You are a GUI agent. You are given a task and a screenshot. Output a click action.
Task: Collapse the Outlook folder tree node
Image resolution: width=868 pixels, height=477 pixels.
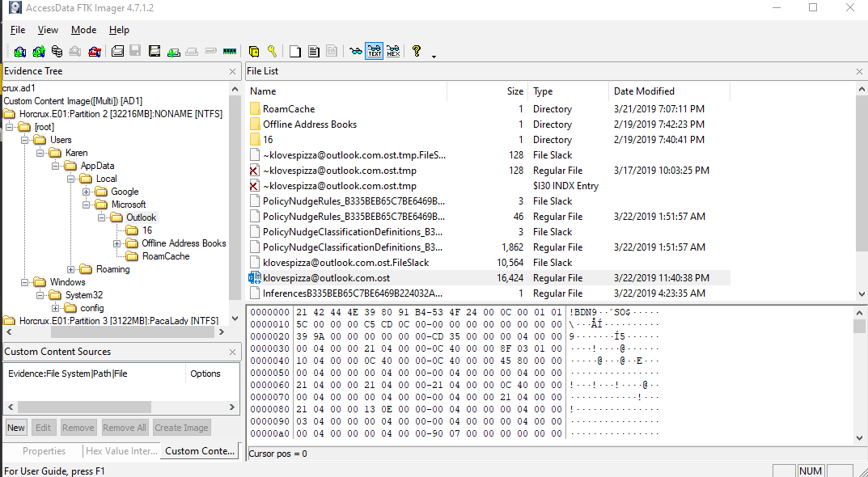click(x=100, y=217)
